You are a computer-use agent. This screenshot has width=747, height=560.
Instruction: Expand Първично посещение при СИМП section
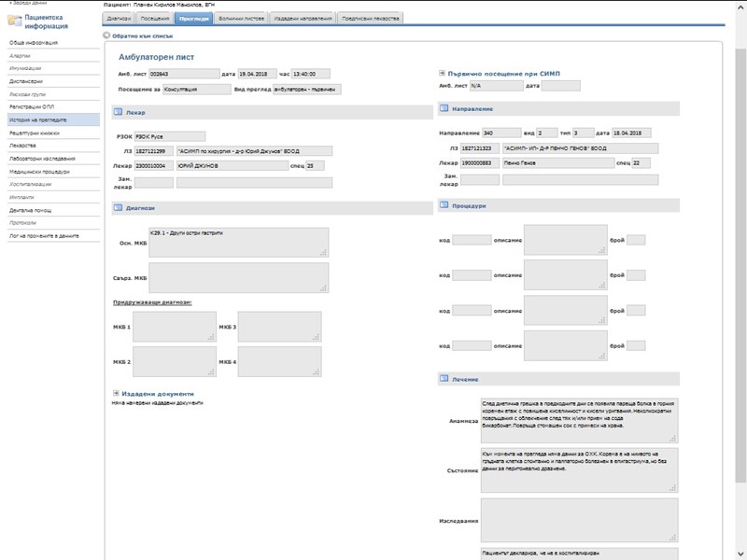[x=442, y=73]
